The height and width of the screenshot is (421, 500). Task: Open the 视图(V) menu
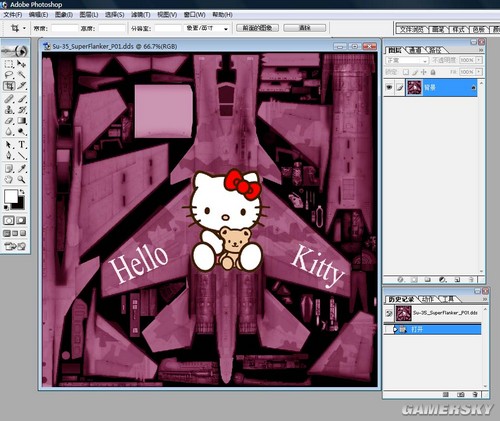[x=167, y=15]
